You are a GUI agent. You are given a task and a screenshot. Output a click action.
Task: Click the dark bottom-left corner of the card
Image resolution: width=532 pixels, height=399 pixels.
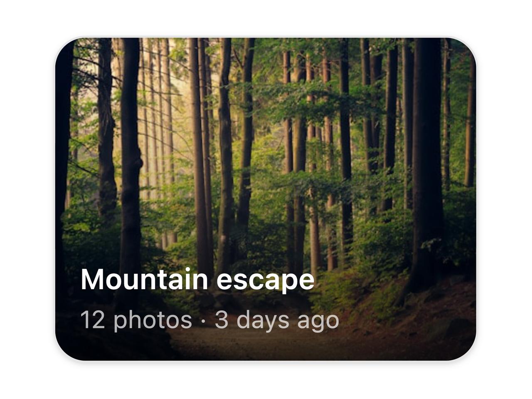(67, 349)
